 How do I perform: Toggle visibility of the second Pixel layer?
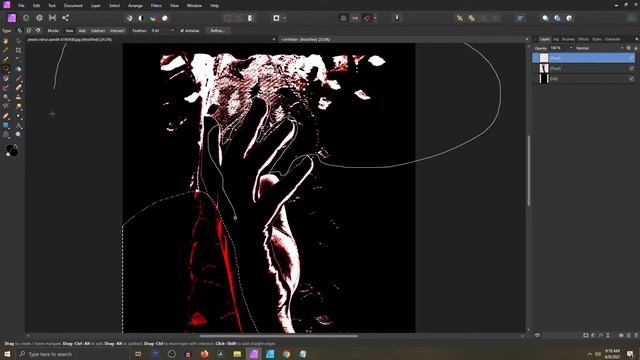pyautogui.click(x=631, y=69)
